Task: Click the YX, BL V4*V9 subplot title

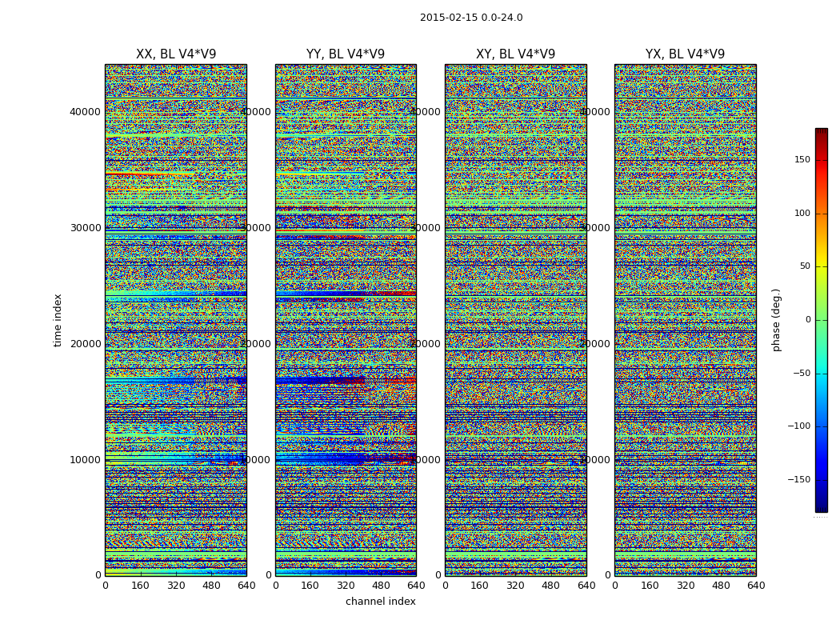Action: (x=685, y=54)
